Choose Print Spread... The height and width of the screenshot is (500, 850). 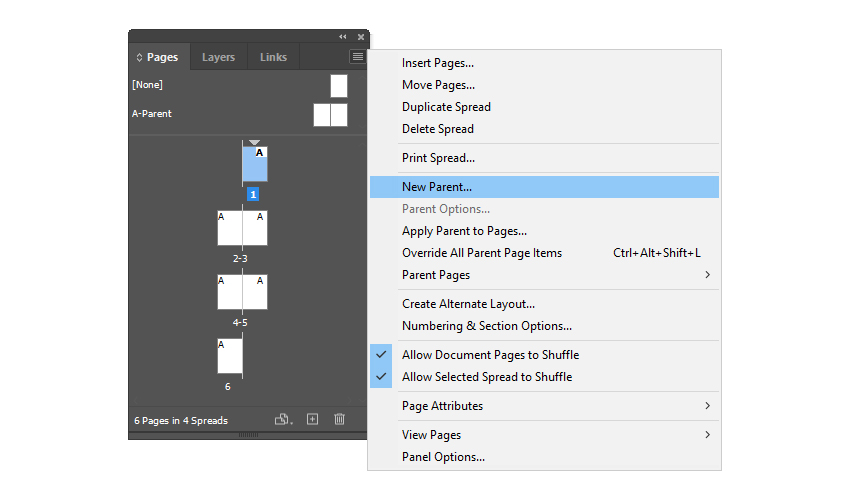pos(544,158)
